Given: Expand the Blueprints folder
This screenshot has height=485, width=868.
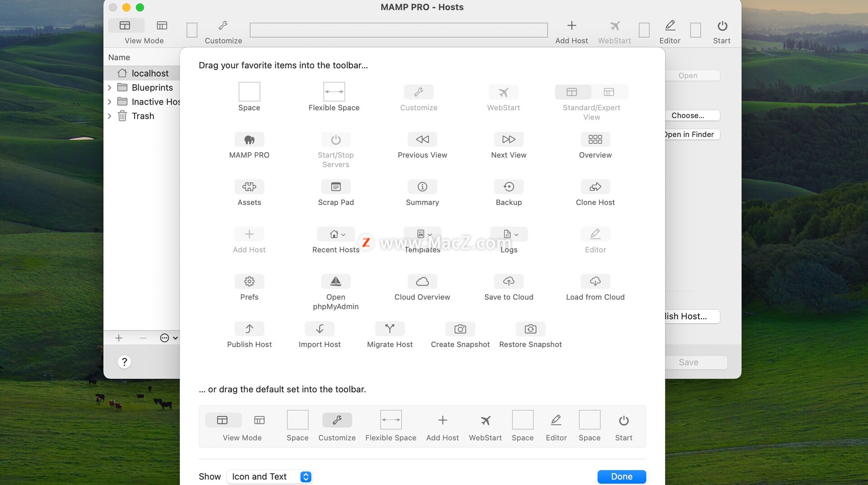Looking at the screenshot, I should pyautogui.click(x=109, y=87).
